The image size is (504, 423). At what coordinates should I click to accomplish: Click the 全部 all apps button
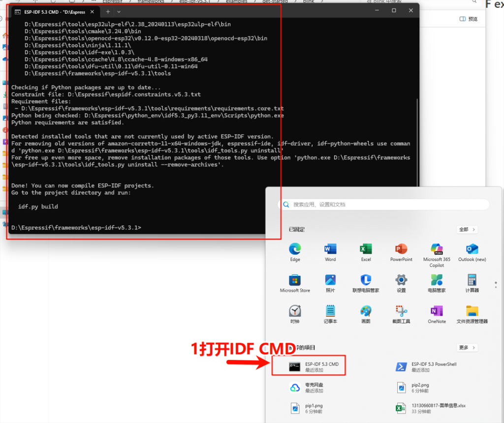tap(467, 229)
